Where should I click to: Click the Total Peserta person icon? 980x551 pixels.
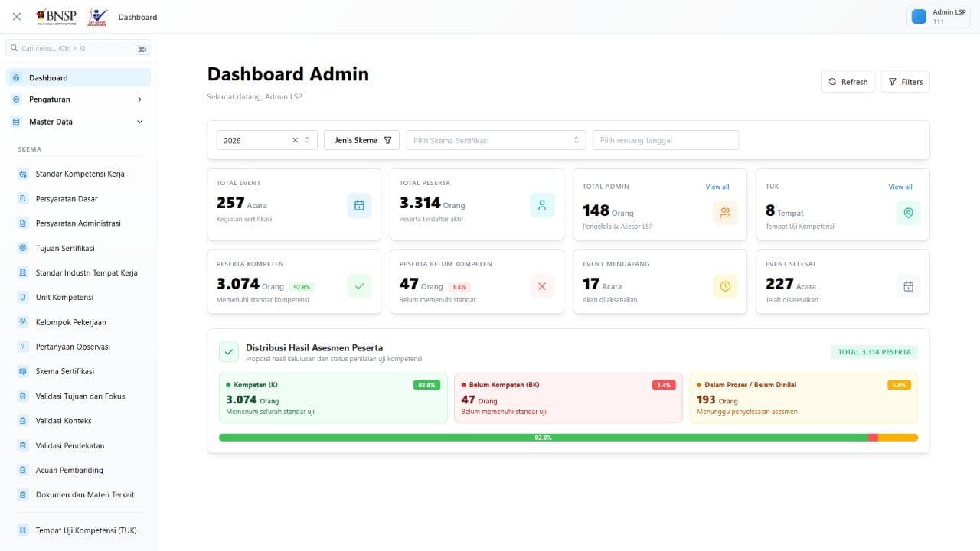point(542,205)
